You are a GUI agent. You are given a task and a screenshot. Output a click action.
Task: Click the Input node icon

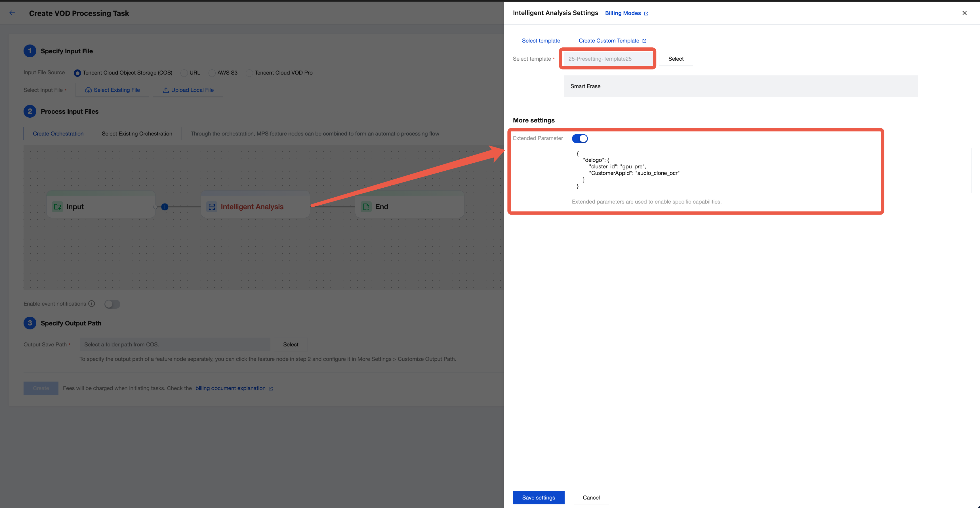click(x=57, y=207)
